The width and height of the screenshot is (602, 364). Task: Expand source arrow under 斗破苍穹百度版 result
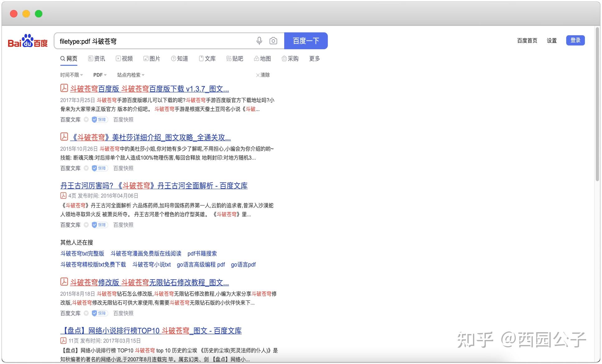click(86, 120)
